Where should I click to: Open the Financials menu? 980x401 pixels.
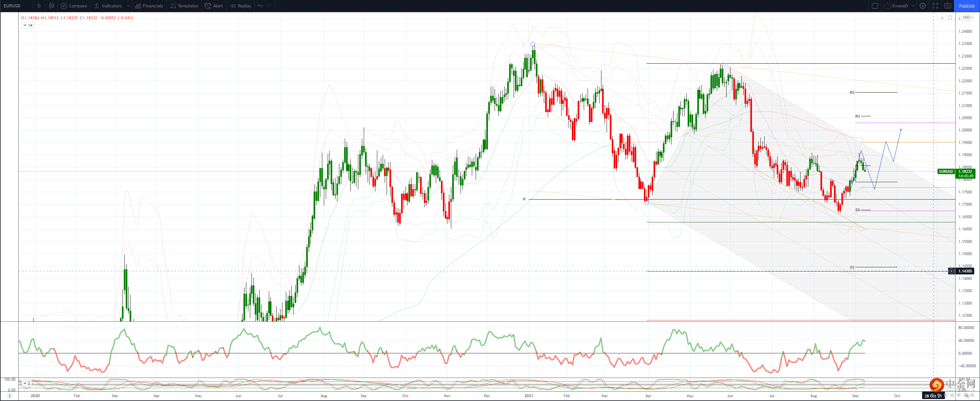[149, 6]
